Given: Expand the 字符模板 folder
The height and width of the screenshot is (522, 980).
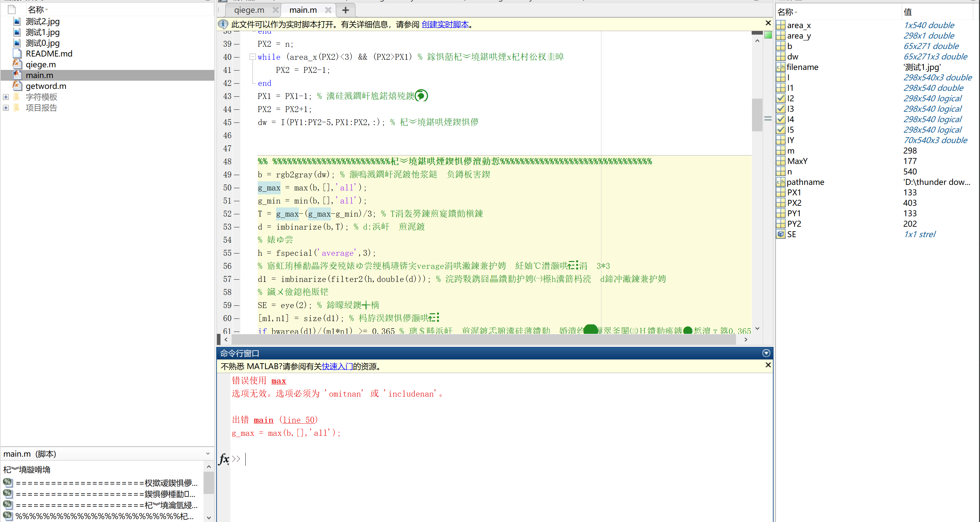Looking at the screenshot, I should tap(5, 97).
